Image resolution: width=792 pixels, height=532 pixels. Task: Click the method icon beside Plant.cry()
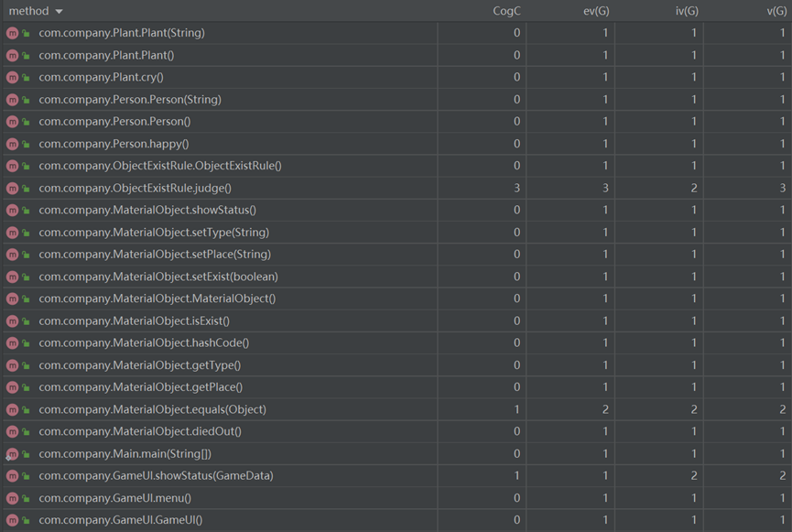click(12, 77)
